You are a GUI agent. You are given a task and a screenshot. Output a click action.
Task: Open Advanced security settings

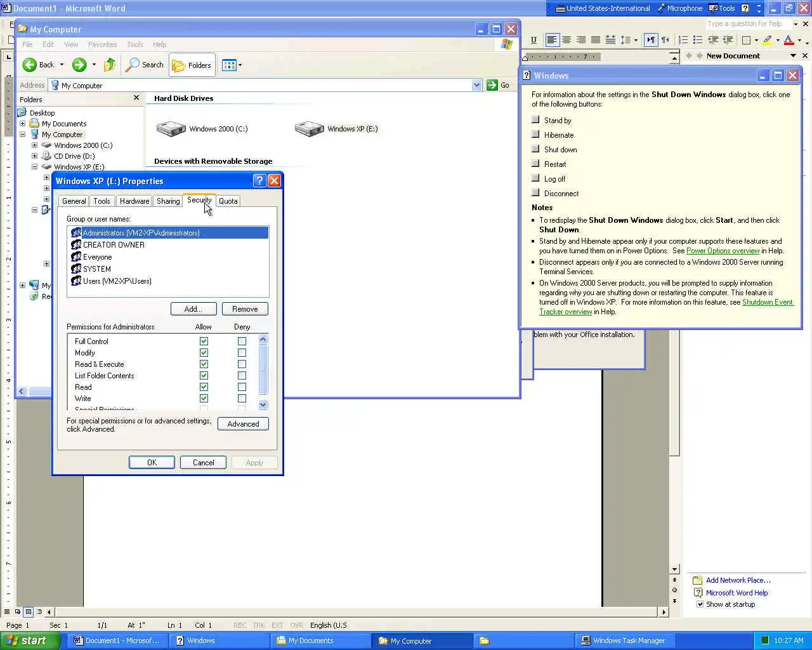pos(243,424)
